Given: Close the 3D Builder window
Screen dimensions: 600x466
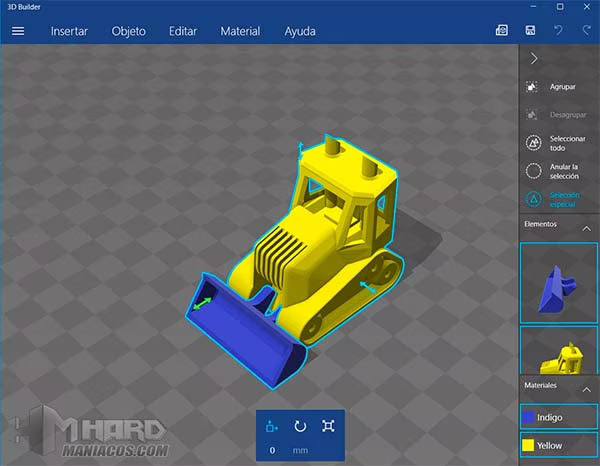Looking at the screenshot, I should [587, 7].
